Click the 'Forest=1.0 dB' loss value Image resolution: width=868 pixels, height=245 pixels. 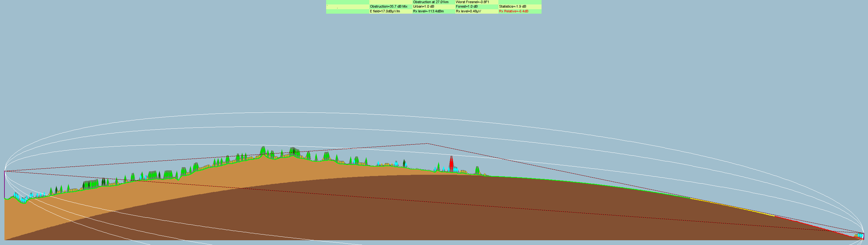tap(467, 6)
